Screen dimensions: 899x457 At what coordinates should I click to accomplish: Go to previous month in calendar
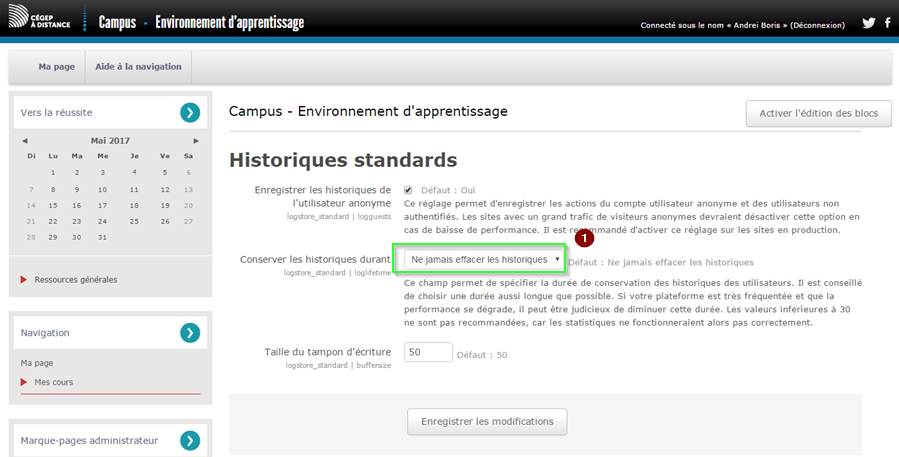click(25, 141)
